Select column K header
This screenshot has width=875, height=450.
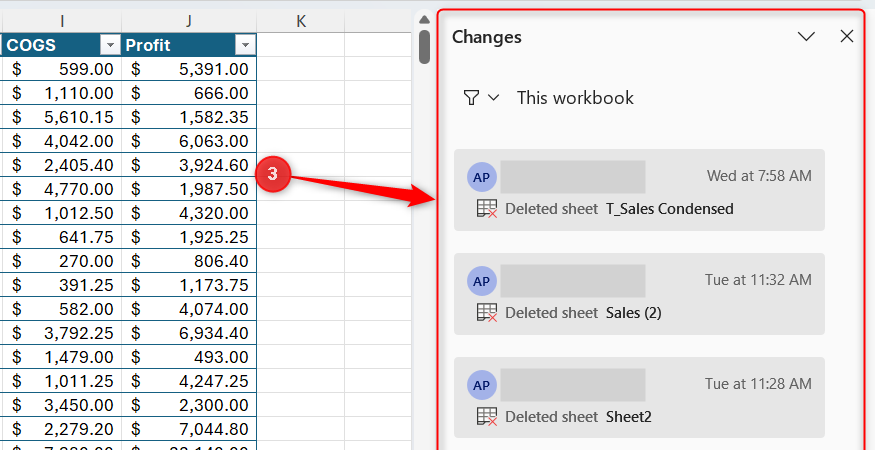coord(301,21)
